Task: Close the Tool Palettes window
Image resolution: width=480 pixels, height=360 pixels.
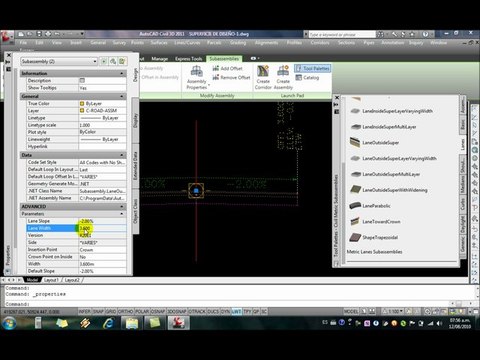Action: pos(337,97)
